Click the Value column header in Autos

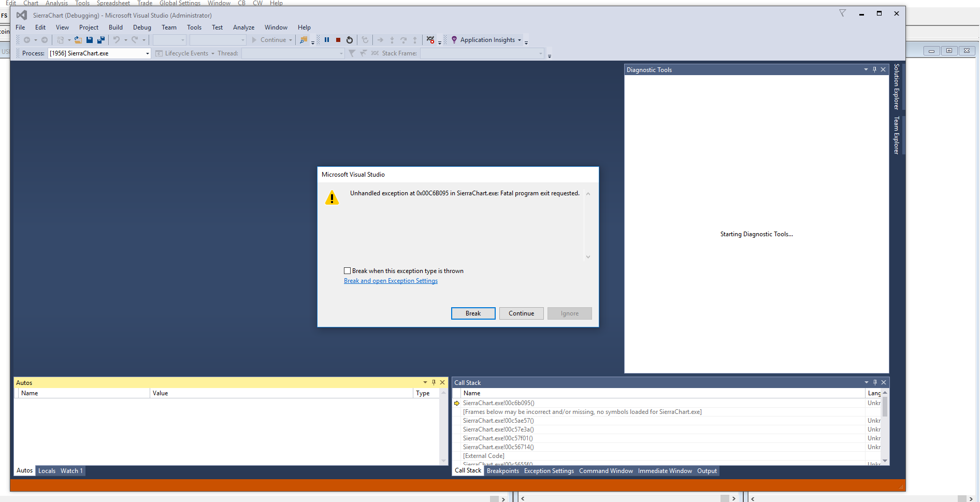tap(281, 393)
